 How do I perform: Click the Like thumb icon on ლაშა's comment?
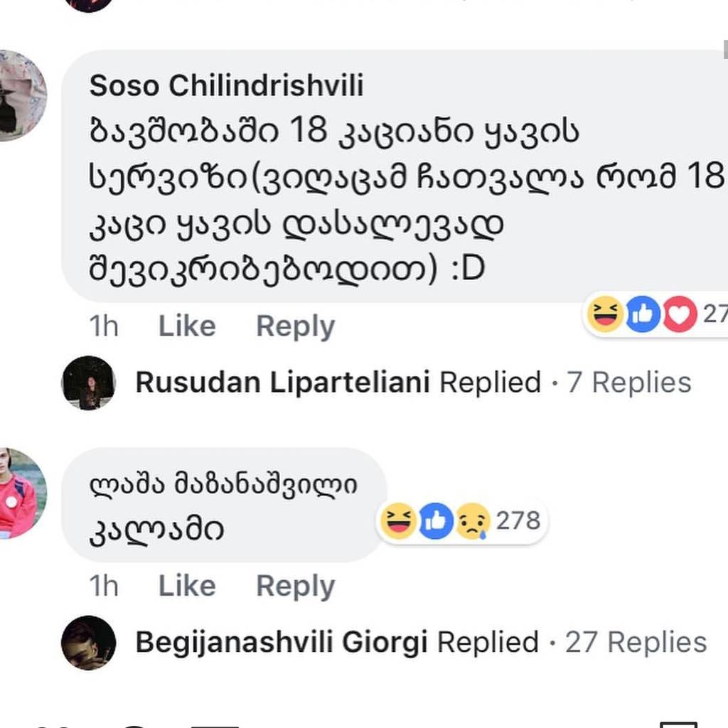coord(437,521)
